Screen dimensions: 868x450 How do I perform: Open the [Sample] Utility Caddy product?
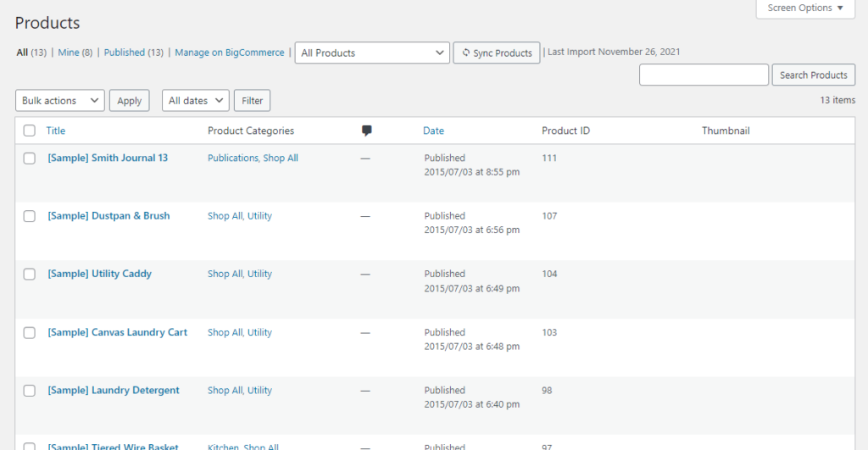pos(100,274)
